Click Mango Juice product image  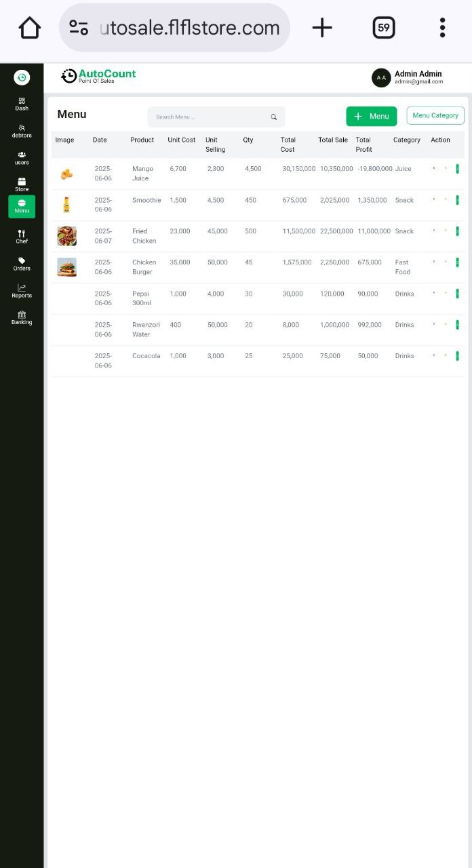(x=66, y=174)
